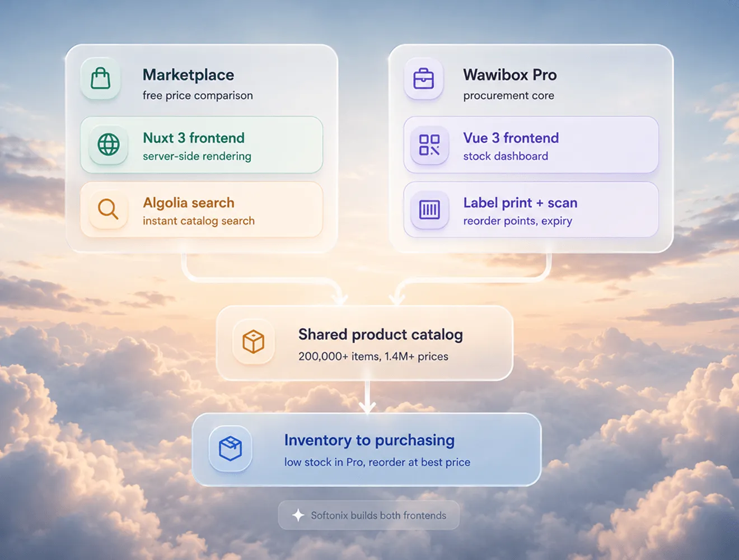Click the QR grid icon beside Vue 3 frontend
Viewport: 739px width, 560px height.
[429, 144]
